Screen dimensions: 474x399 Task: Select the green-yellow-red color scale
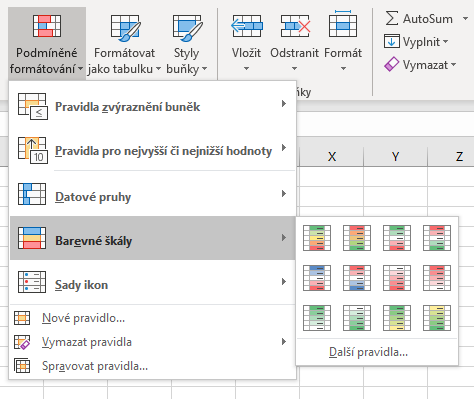(x=317, y=238)
